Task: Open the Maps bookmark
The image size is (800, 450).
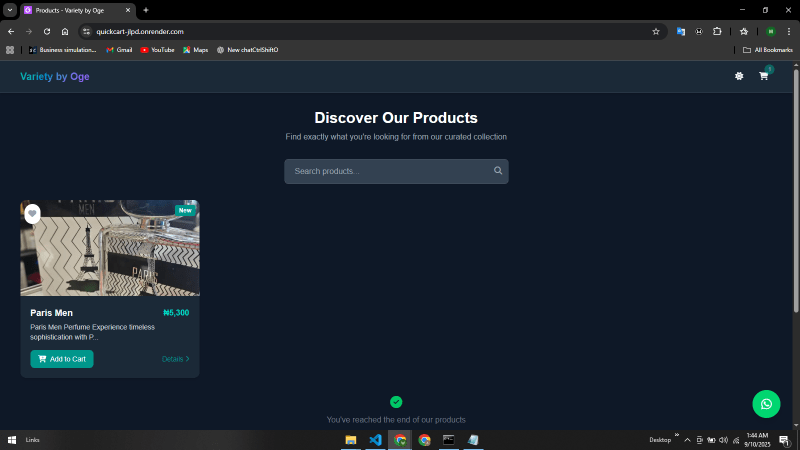Action: (x=195, y=50)
